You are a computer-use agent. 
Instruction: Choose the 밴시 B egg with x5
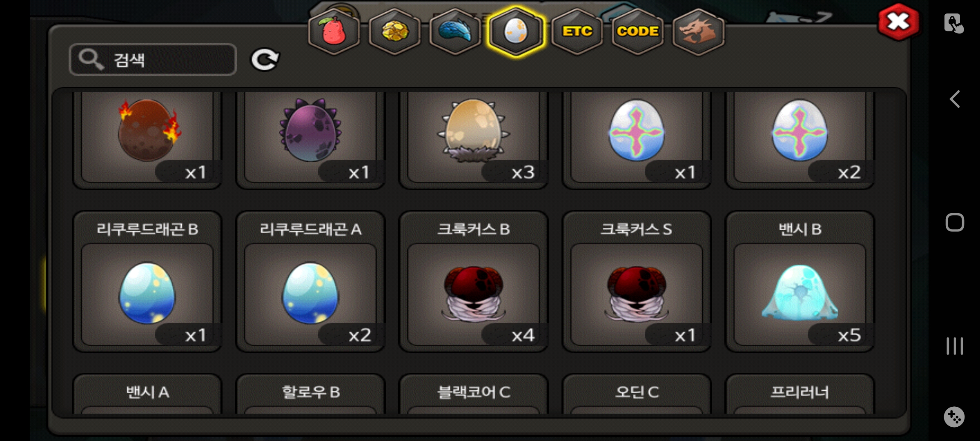click(x=800, y=282)
